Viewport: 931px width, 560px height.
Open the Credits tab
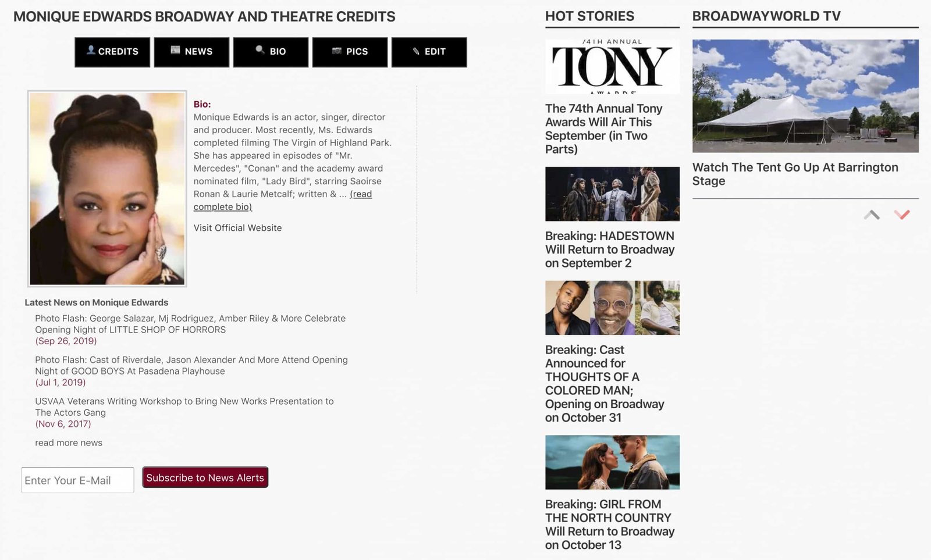112,52
